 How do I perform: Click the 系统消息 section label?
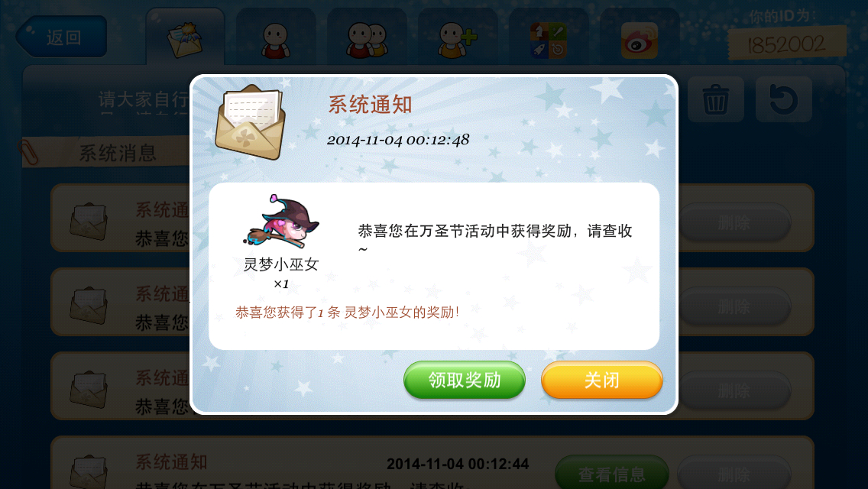pos(117,153)
